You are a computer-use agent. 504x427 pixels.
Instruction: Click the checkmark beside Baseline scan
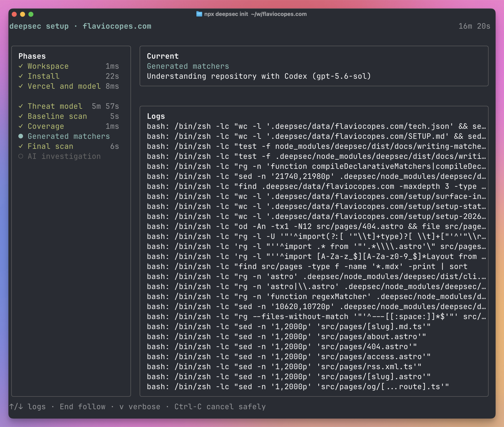click(x=21, y=116)
